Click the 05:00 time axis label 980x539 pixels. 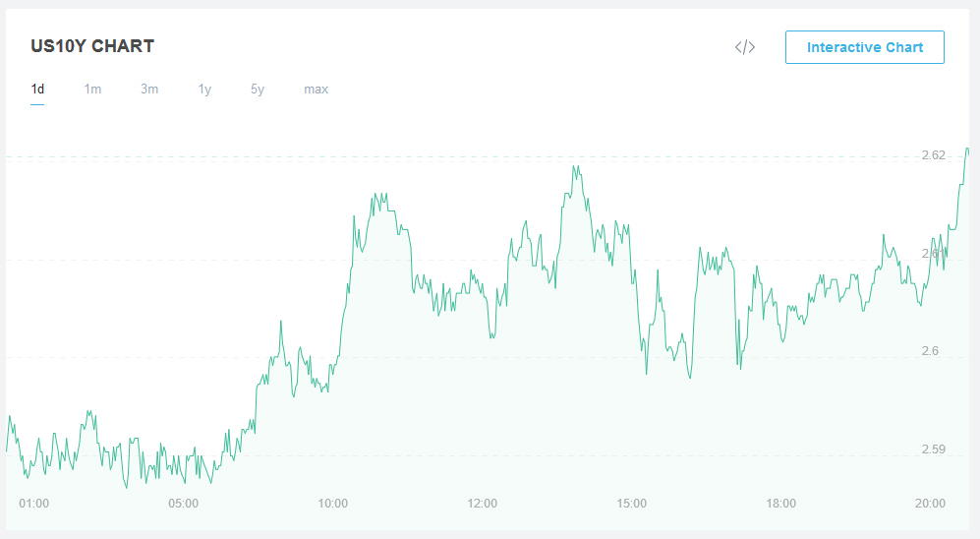pyautogui.click(x=184, y=504)
